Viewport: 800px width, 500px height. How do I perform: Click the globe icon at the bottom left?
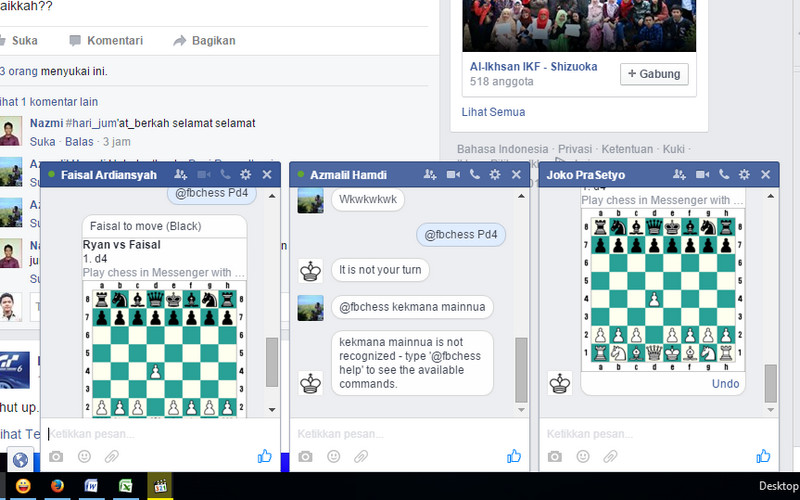(x=20, y=460)
